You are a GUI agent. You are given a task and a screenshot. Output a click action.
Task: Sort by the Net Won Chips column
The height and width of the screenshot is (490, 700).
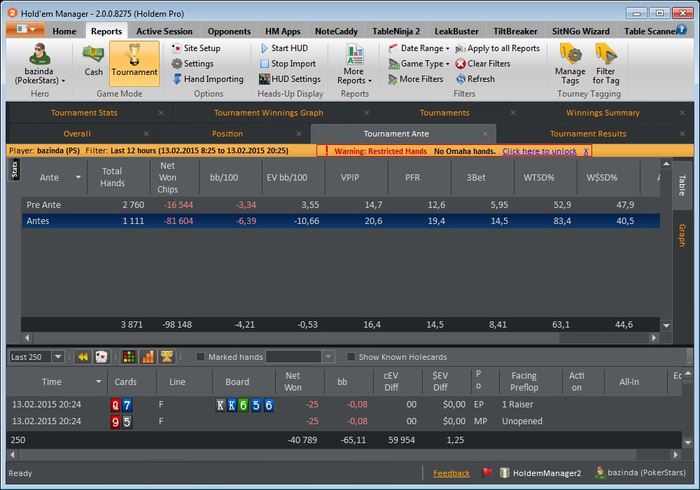tap(167, 178)
